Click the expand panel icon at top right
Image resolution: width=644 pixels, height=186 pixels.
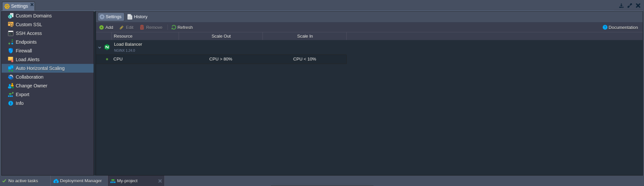629,5
